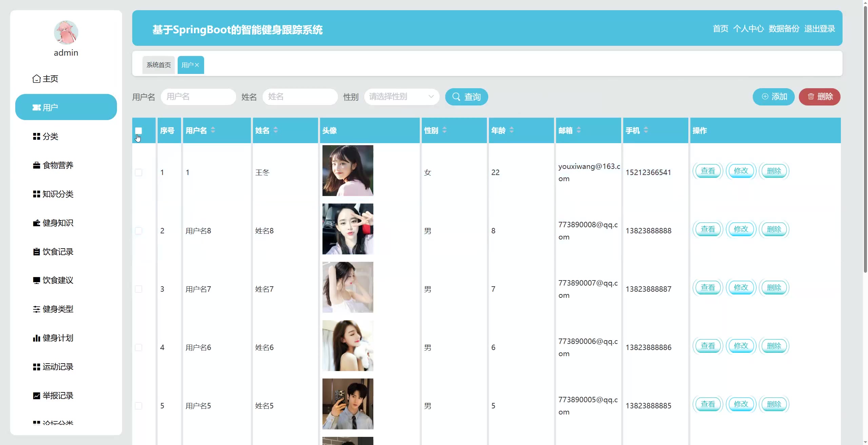
Task: Click the 查询 search button
Action: click(467, 97)
